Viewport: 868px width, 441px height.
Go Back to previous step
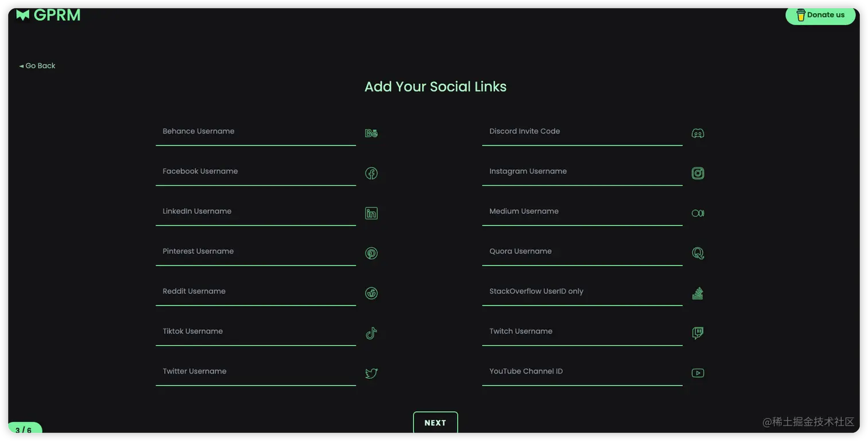[37, 66]
